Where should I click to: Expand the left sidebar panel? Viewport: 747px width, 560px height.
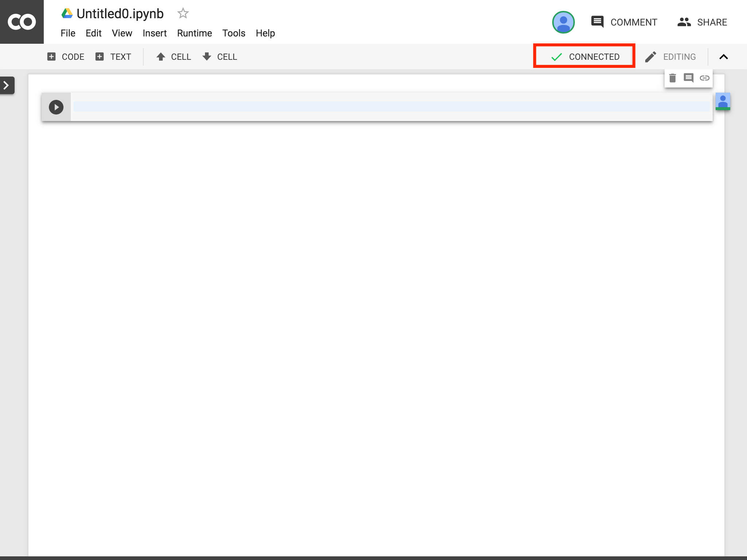[6, 85]
